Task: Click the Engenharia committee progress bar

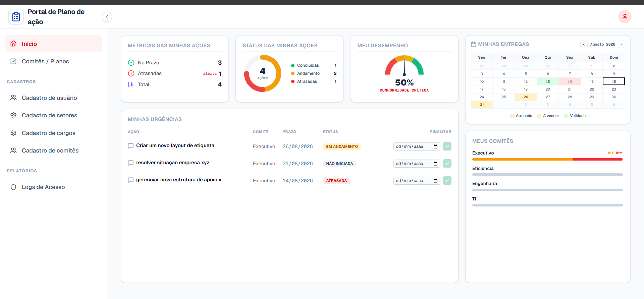Action: click(547, 190)
